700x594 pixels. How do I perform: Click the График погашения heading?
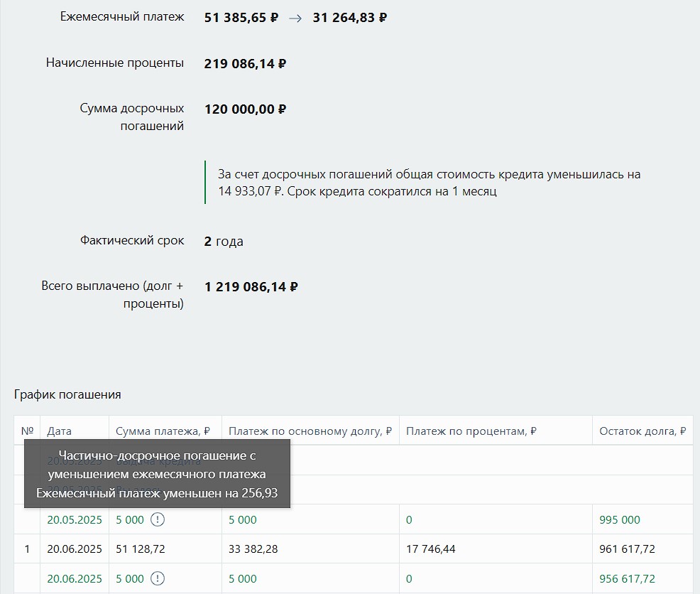pyautogui.click(x=67, y=394)
